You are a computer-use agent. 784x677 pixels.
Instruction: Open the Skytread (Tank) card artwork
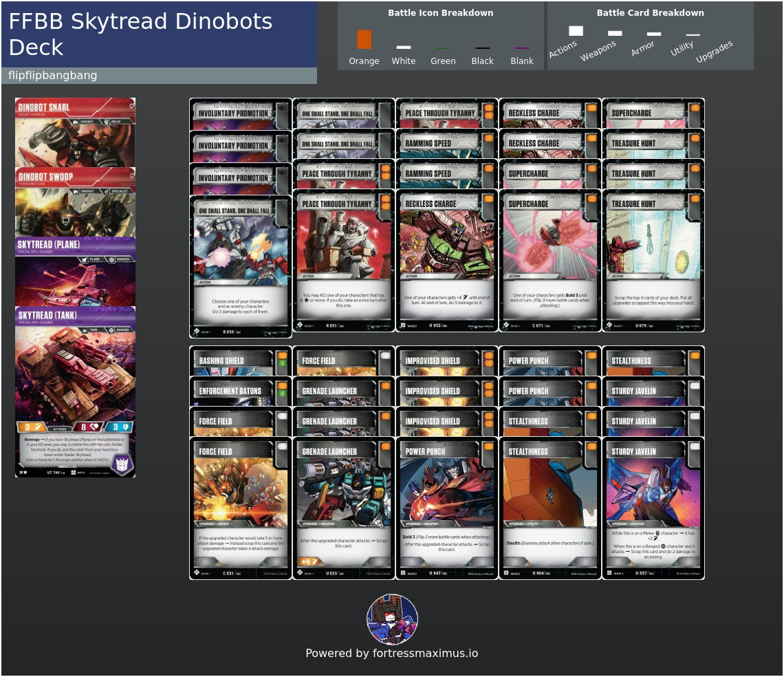75,374
